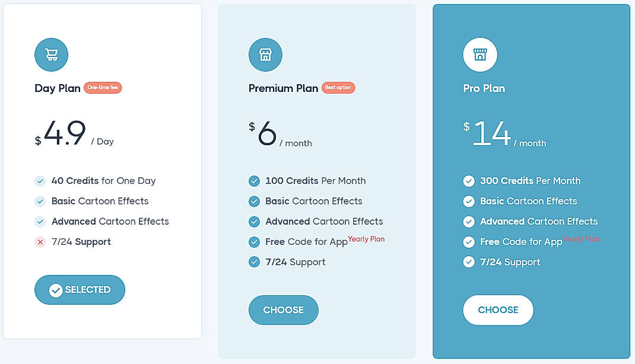635x364 pixels.
Task: Select the storefront icon on Premium Plan
Action: click(x=265, y=54)
